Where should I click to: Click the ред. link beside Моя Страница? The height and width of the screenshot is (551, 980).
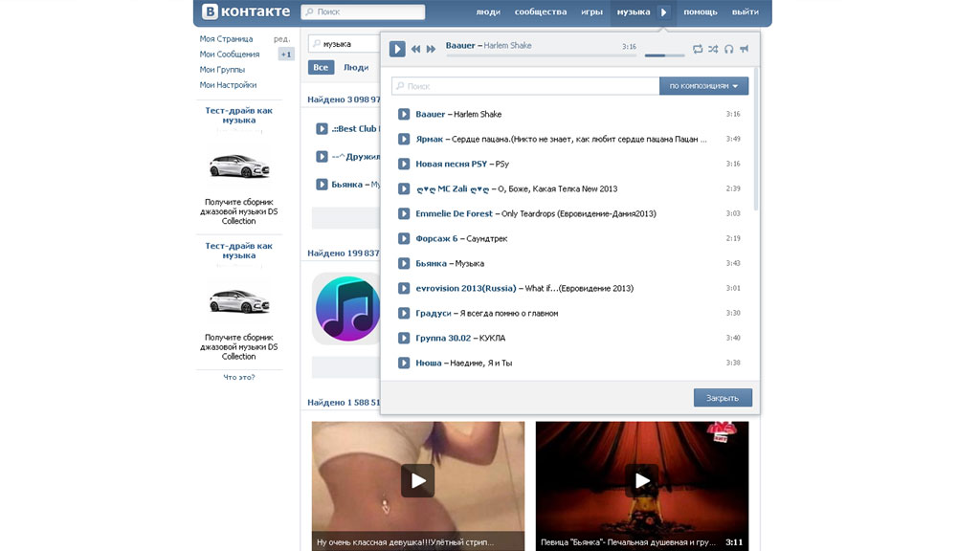[x=282, y=38]
